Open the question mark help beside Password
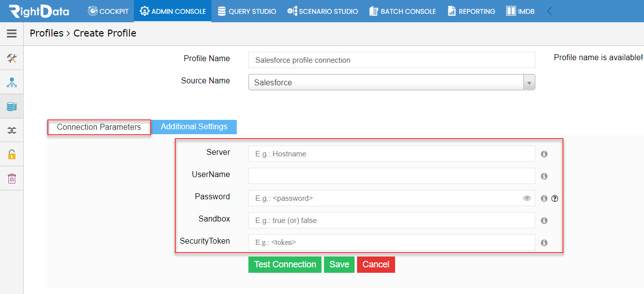Screen dimensions: 644x294 pos(555,198)
